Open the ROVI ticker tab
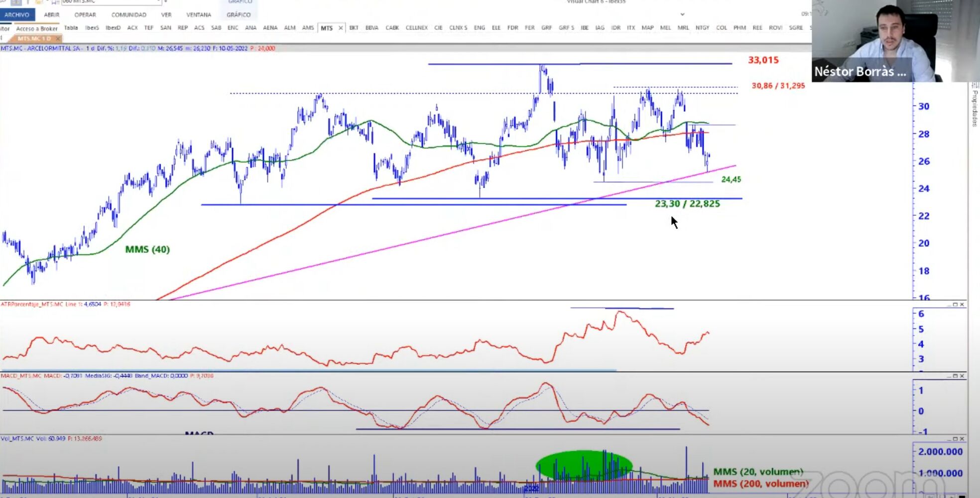 coord(775,28)
